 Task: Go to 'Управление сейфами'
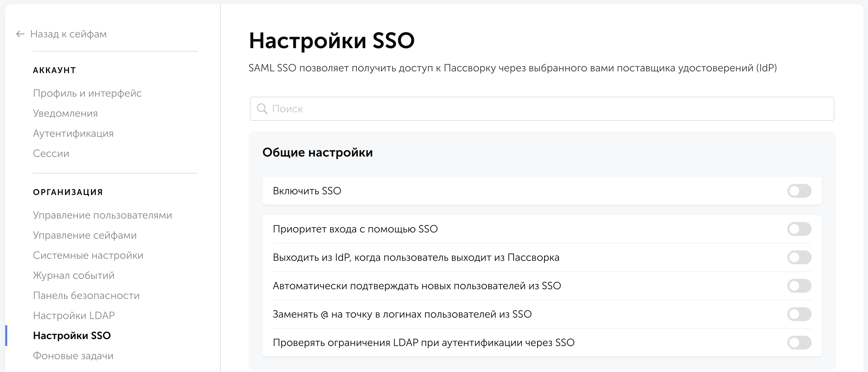[85, 235]
